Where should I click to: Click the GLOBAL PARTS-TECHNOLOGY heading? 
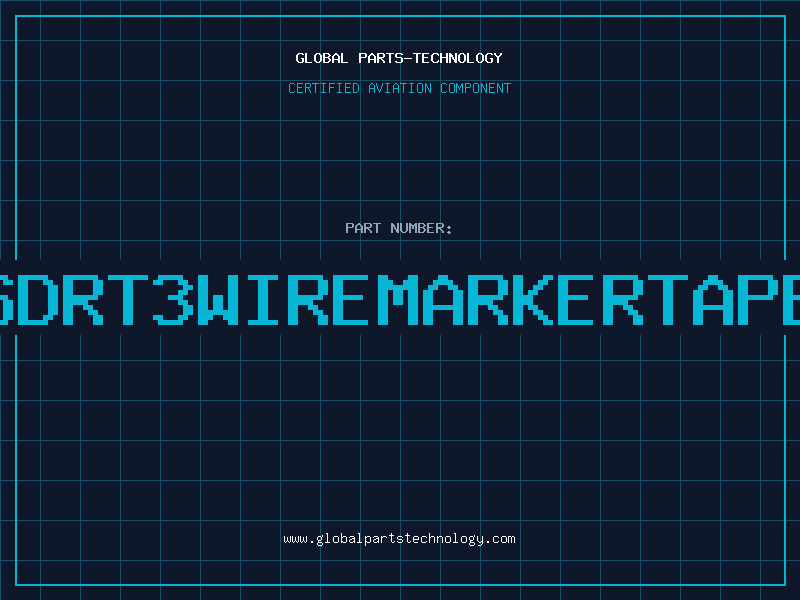click(399, 58)
